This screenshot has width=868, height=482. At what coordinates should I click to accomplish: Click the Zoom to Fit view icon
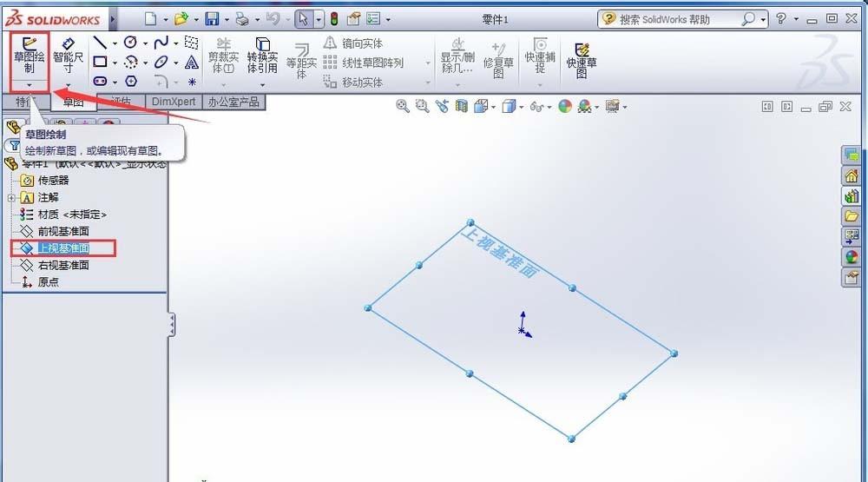point(403,106)
